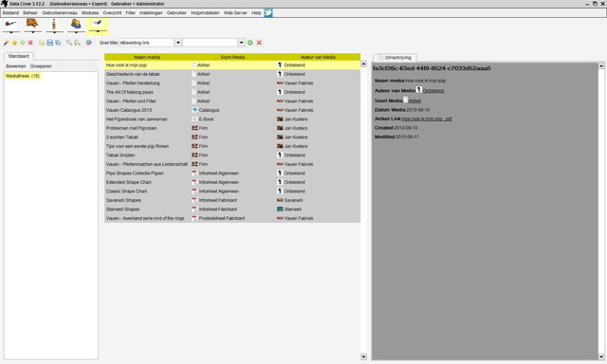Viewport: 607px width, 364px height.
Task: Click the Twitter bird icon
Action: point(268,13)
